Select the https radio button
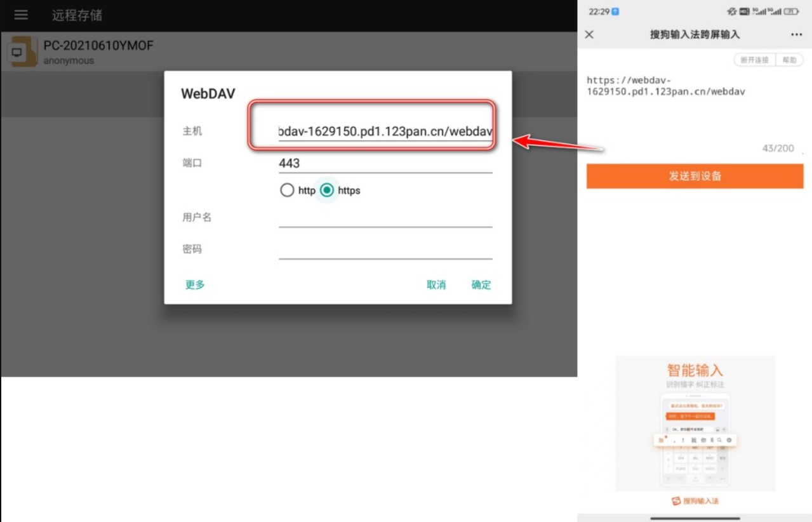The height and width of the screenshot is (522, 812). (327, 191)
